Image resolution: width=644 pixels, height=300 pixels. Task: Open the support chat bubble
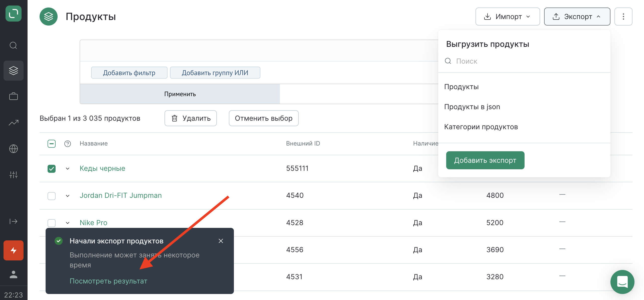click(622, 282)
